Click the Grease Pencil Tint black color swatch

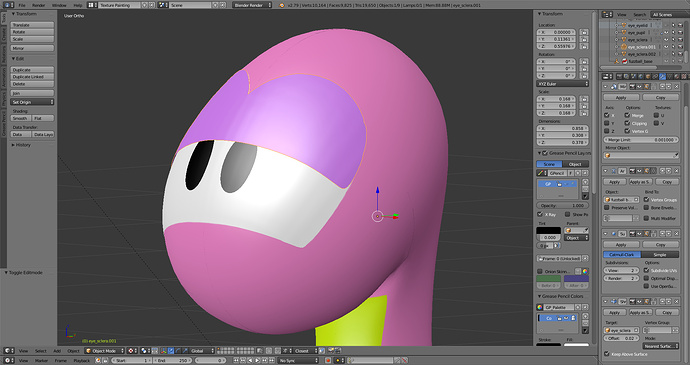click(x=548, y=230)
